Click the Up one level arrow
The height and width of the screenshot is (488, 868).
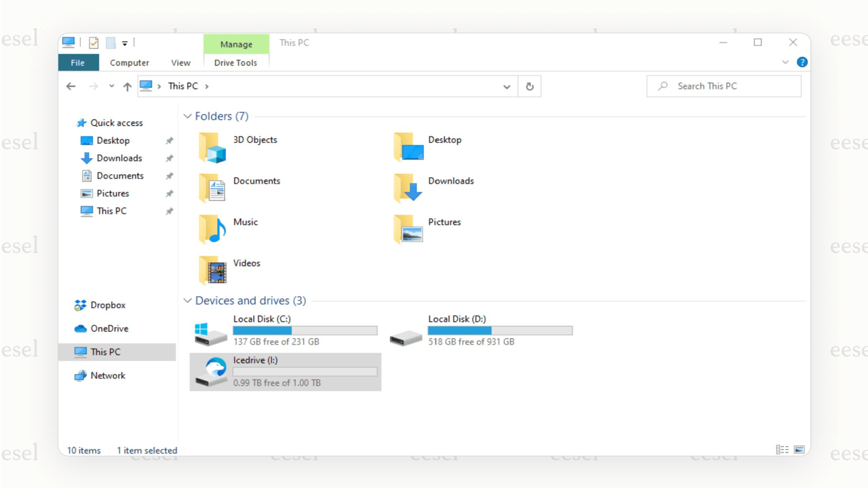point(127,86)
